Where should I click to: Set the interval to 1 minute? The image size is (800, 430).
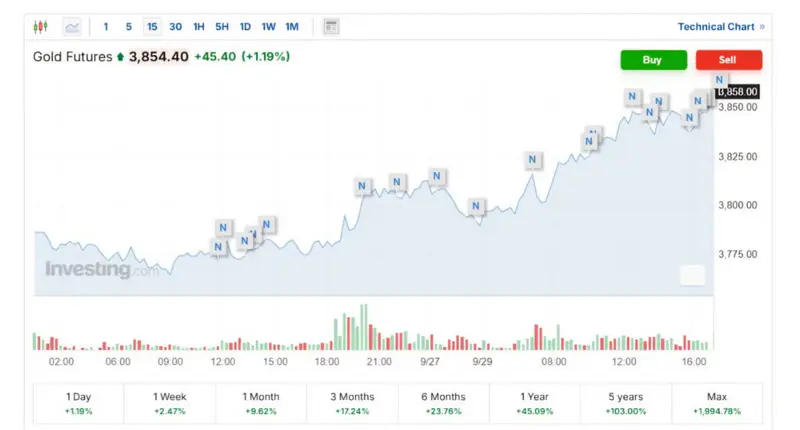tap(106, 27)
